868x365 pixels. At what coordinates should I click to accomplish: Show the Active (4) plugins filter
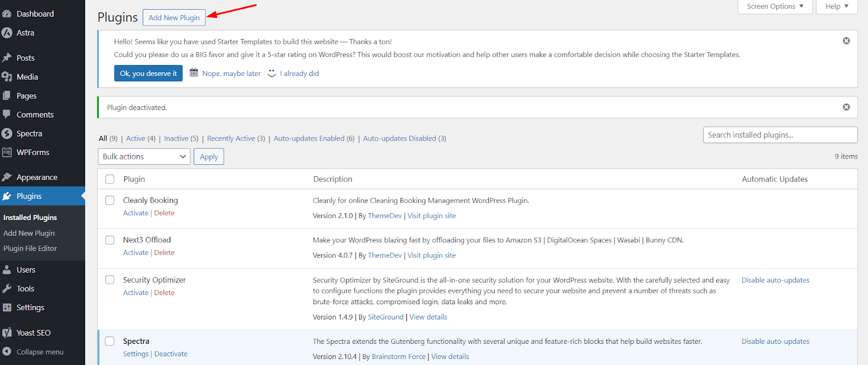141,138
